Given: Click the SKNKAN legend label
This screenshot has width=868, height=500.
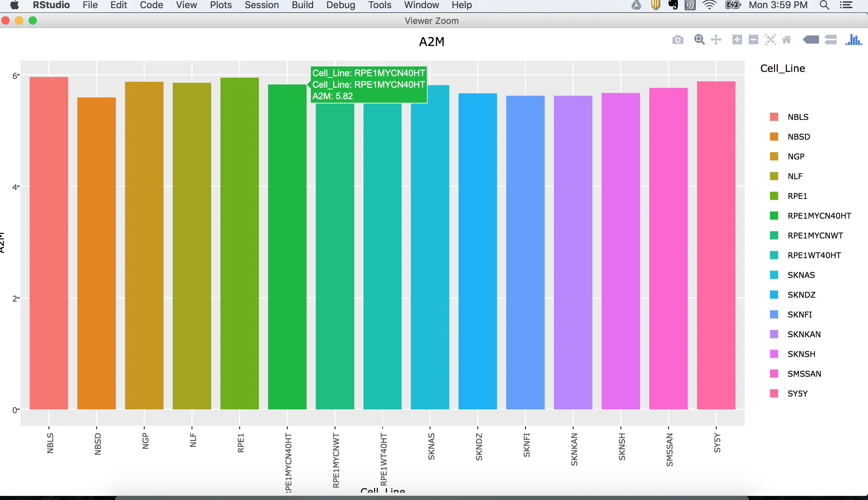Looking at the screenshot, I should pos(804,334).
